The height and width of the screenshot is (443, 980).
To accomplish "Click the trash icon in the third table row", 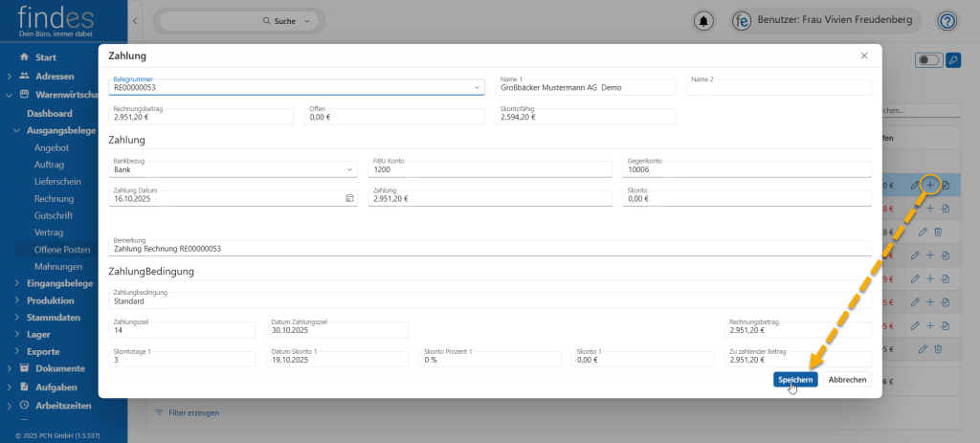I will pyautogui.click(x=938, y=232).
